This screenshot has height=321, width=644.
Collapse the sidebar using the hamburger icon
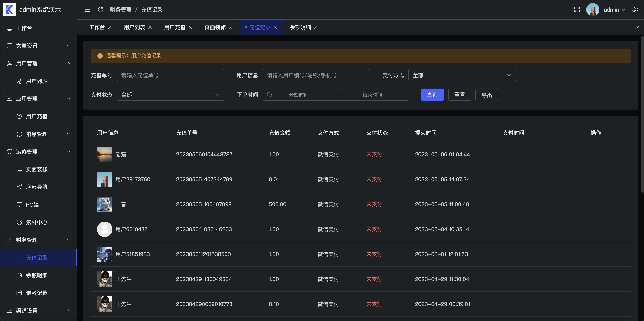click(87, 10)
